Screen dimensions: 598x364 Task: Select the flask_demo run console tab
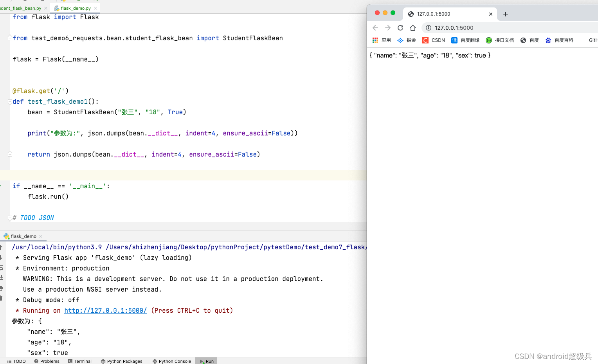point(23,236)
